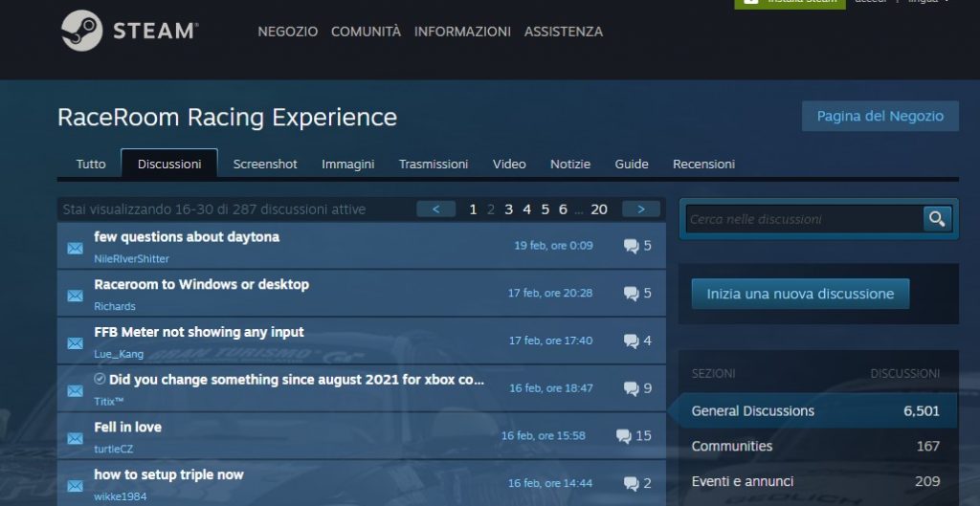Click comment bubble on Fell in love thread
Screen dimensions: 980x506
coord(623,435)
